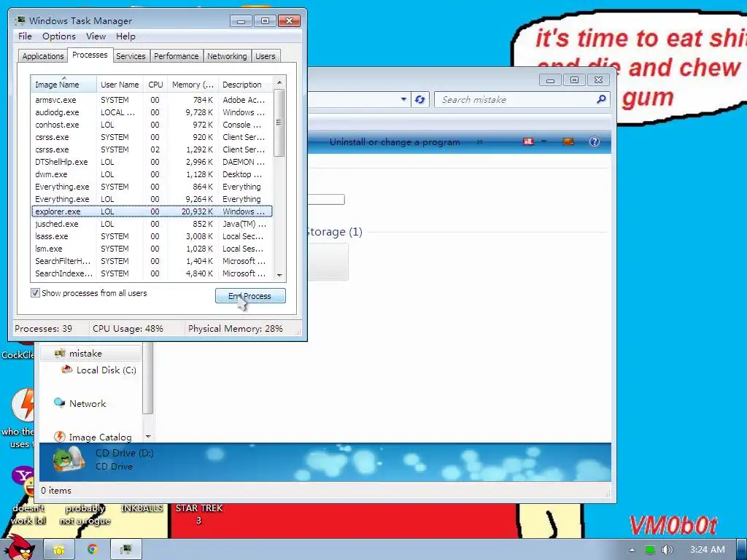
Task: Switch to the Networking tab
Action: tap(227, 56)
